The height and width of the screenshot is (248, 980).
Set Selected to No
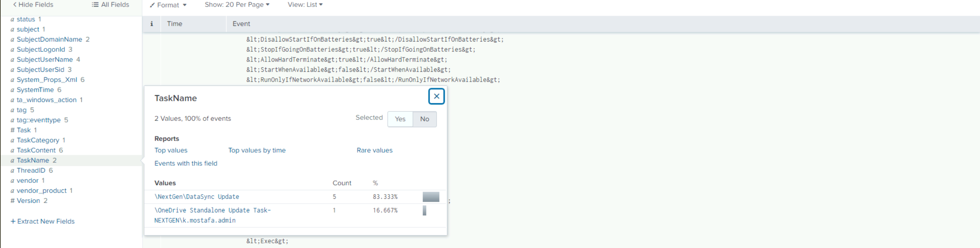[x=425, y=119]
